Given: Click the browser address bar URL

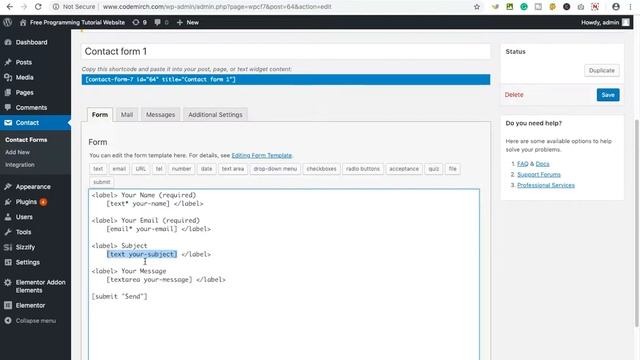Looking at the screenshot, I should click(x=217, y=7).
